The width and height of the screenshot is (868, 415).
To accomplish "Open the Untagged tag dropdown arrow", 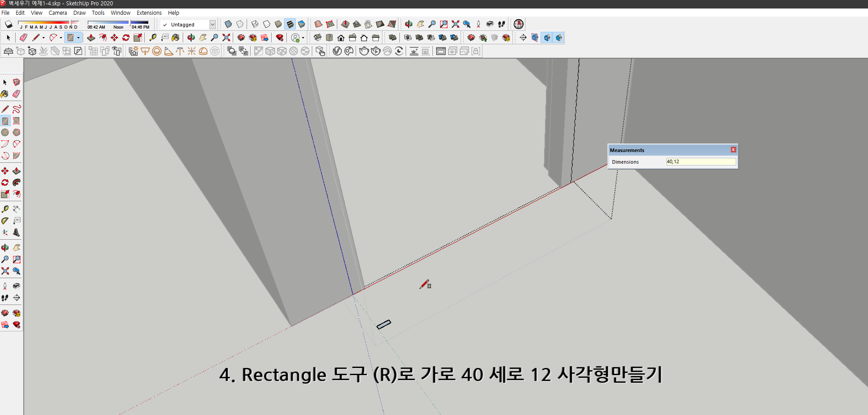I will coord(213,25).
